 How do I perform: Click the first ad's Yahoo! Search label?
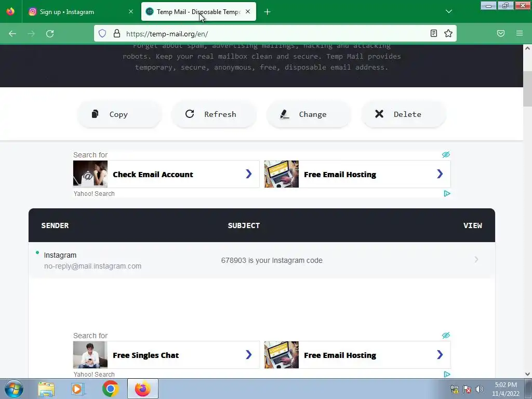94,194
